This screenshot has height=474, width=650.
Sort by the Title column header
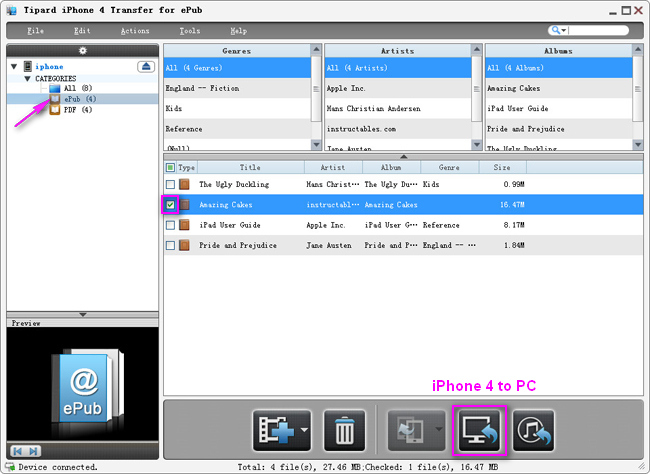click(250, 168)
